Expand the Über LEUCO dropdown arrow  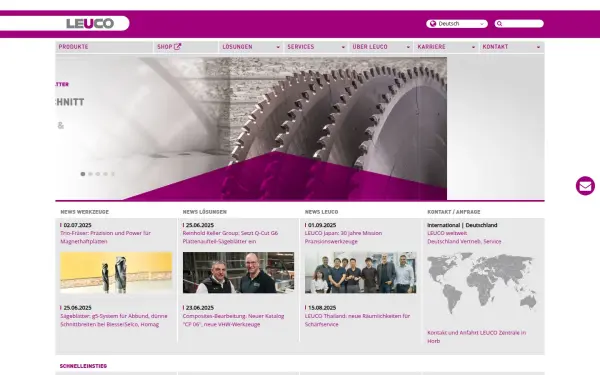click(408, 47)
